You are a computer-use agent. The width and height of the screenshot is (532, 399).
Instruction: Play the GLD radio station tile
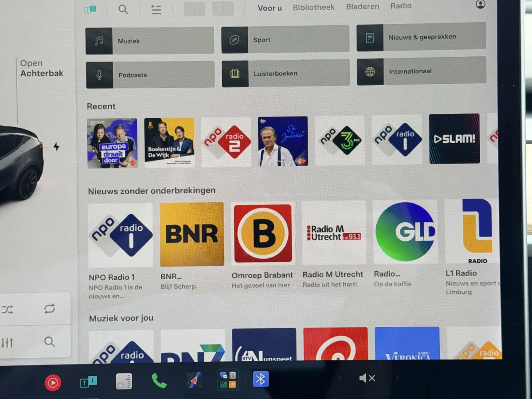pyautogui.click(x=405, y=231)
